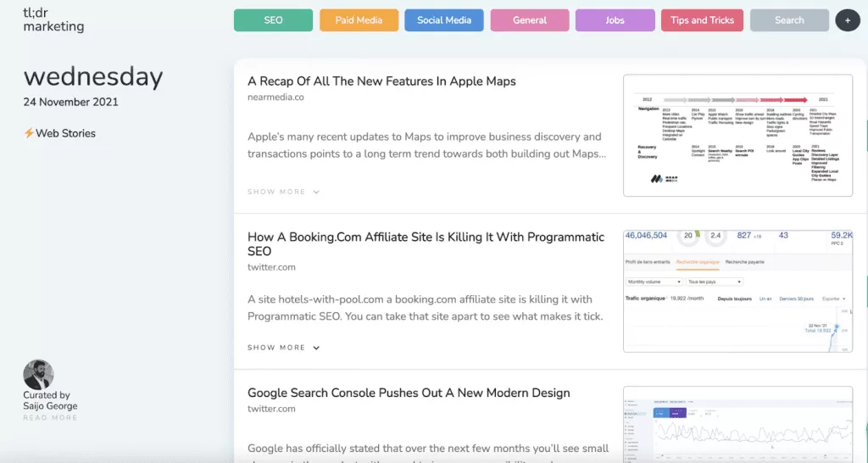868x463 pixels.
Task: Open the Google Search Console chart thumbnail
Action: pyautogui.click(x=738, y=424)
